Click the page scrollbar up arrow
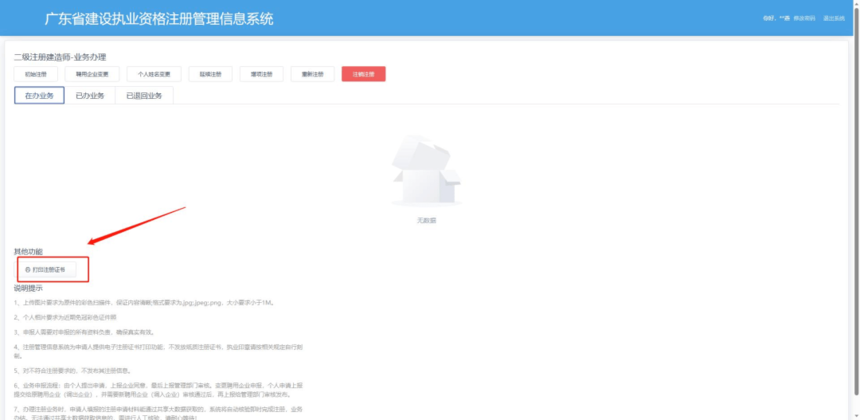This screenshot has width=860, height=420. [x=856, y=3]
